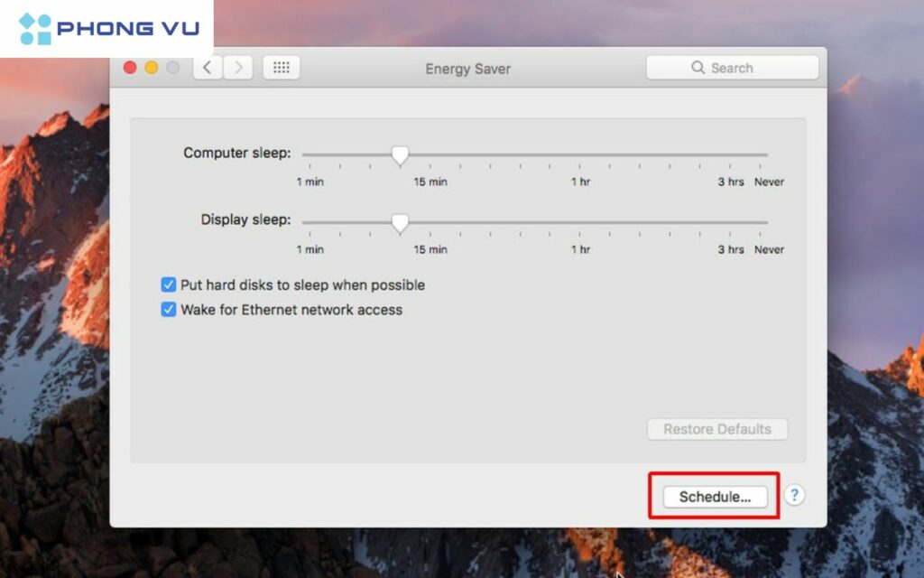This screenshot has width=924, height=578.
Task: Click the 15 min label on Computer sleep
Action: (x=429, y=182)
